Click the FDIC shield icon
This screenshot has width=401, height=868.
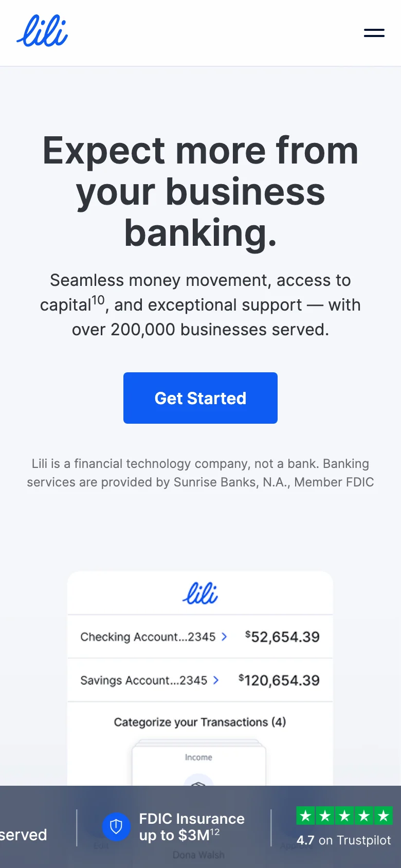(116, 826)
